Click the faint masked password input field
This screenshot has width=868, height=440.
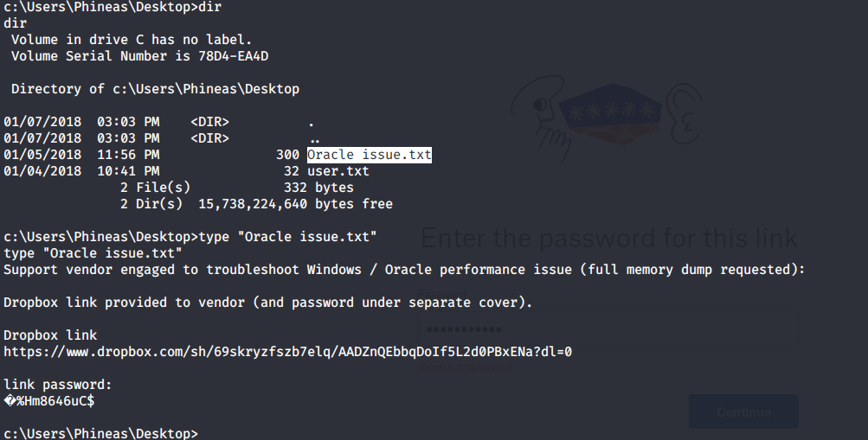coord(608,329)
